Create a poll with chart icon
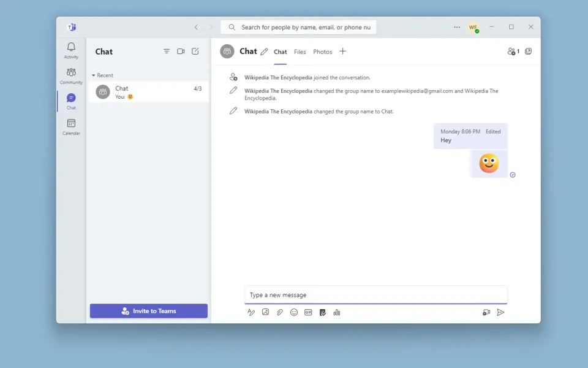Screen dimensions: 588x368 point(337,312)
